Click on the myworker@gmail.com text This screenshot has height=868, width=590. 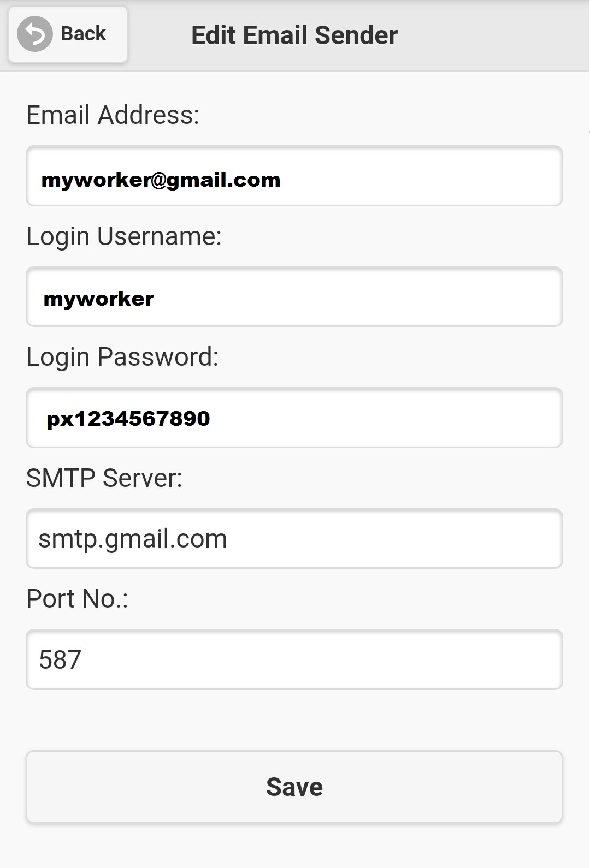161,180
